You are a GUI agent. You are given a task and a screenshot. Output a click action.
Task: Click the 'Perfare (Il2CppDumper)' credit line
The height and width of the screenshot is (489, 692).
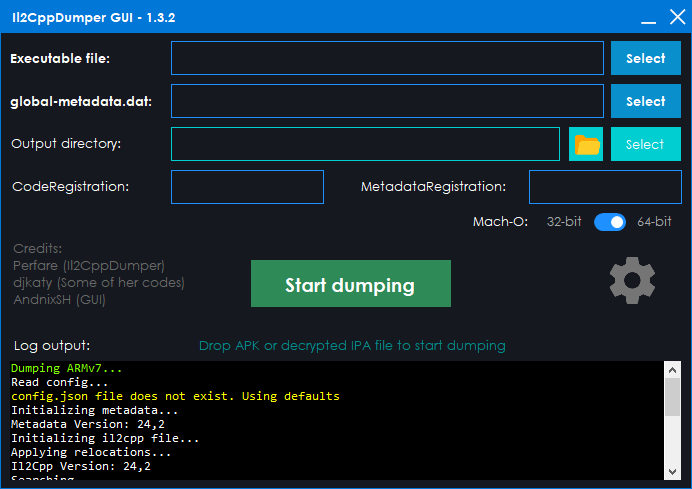(x=89, y=266)
